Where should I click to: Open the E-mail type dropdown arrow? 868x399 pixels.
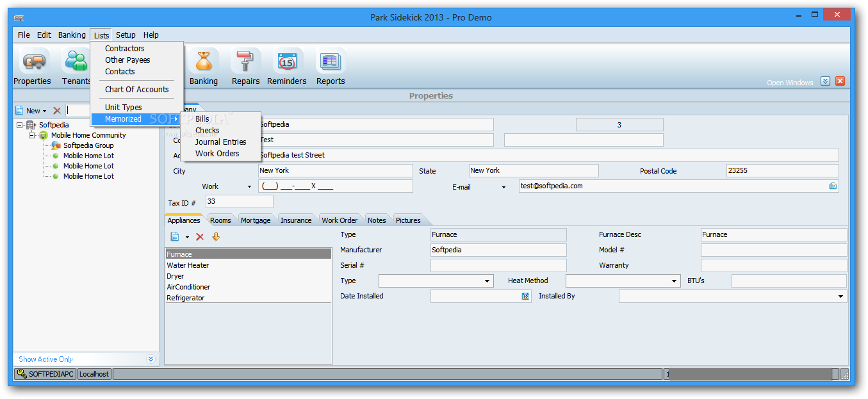pos(504,187)
